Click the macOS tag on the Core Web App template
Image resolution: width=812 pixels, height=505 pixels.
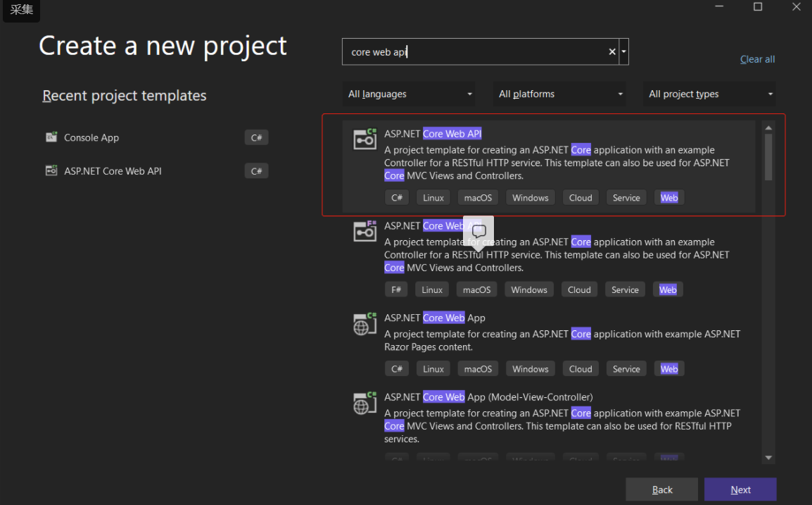tap(478, 368)
